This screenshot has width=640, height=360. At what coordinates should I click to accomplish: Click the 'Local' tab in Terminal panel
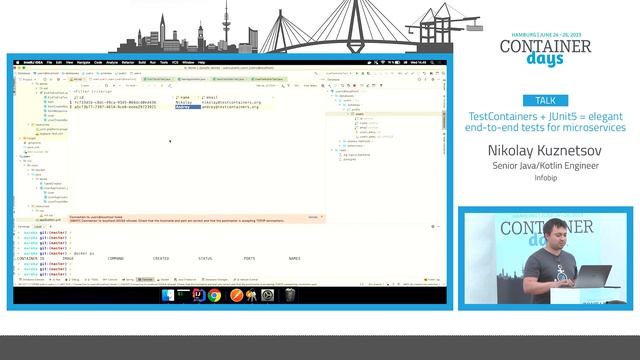click(38, 227)
